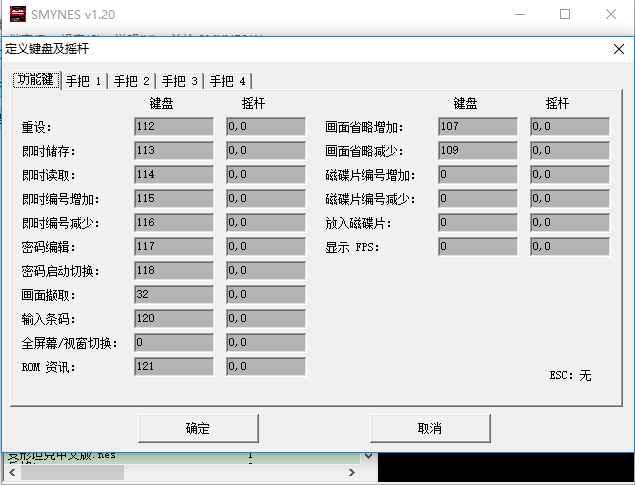Close the SMYNES v1.20 main window
The height and width of the screenshot is (485, 635).
coord(611,14)
